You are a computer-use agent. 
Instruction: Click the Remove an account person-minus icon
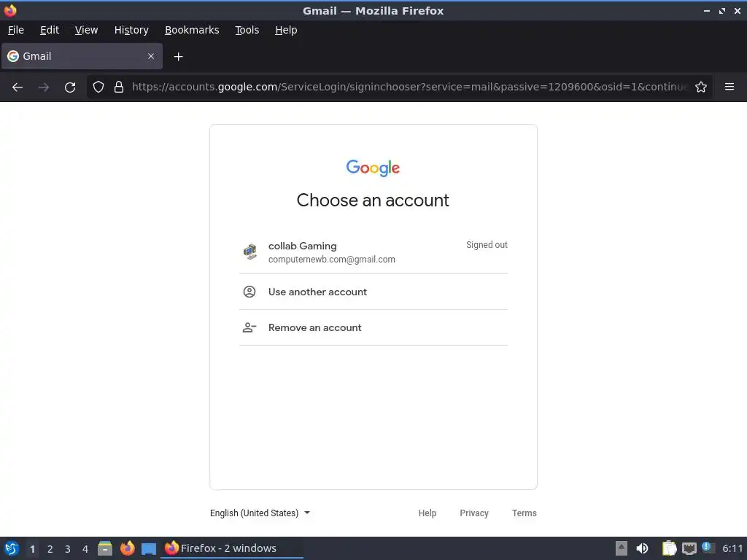(249, 327)
